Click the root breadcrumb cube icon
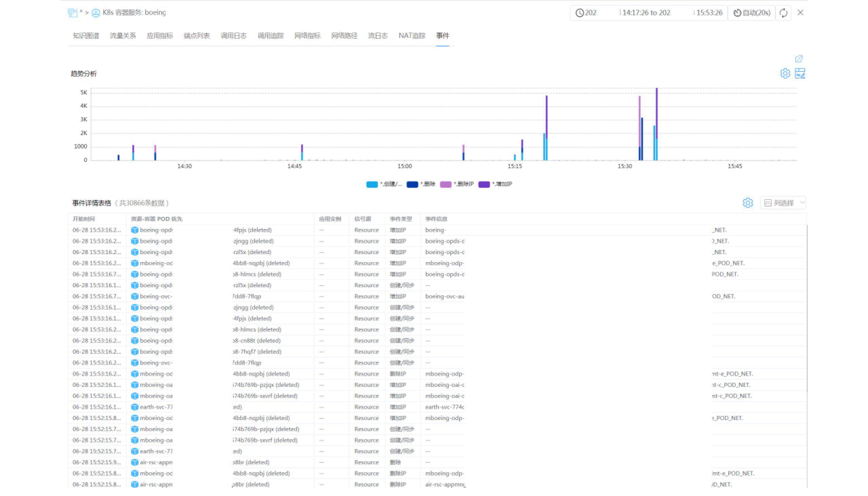The image size is (868, 496). (72, 13)
